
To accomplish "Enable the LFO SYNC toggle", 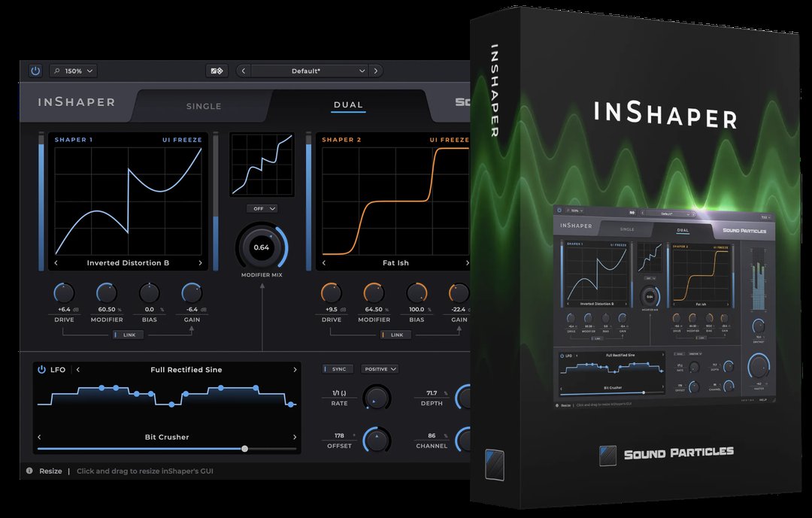I will [338, 369].
